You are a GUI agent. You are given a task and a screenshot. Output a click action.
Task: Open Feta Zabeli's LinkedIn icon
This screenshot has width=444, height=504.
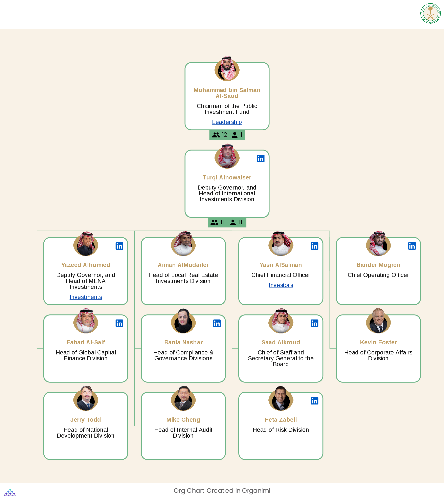pos(314,401)
